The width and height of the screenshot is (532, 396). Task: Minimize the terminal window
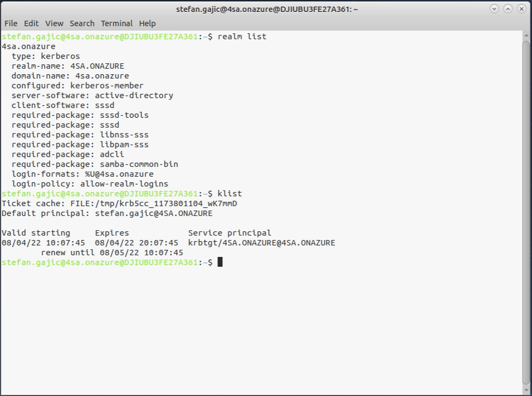(x=494, y=9)
